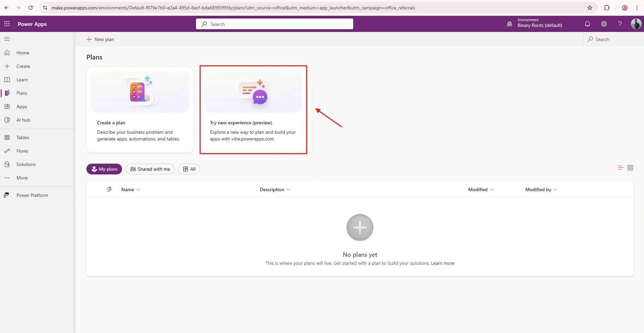Click the plan type column header icon
The height and width of the screenshot is (333, 644).
point(109,190)
